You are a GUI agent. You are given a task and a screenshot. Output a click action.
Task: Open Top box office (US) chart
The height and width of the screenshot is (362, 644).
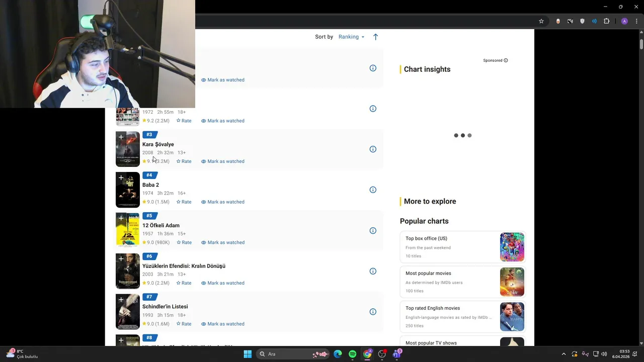(463, 247)
